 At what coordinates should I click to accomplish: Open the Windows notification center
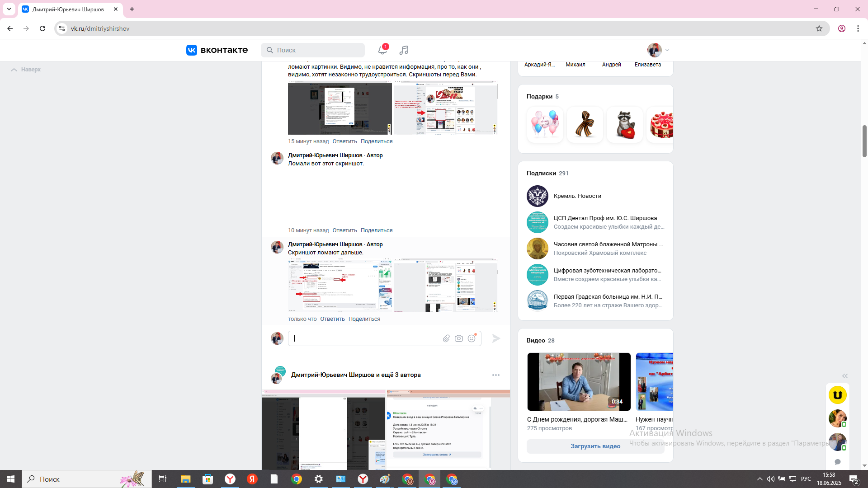pyautogui.click(x=854, y=479)
